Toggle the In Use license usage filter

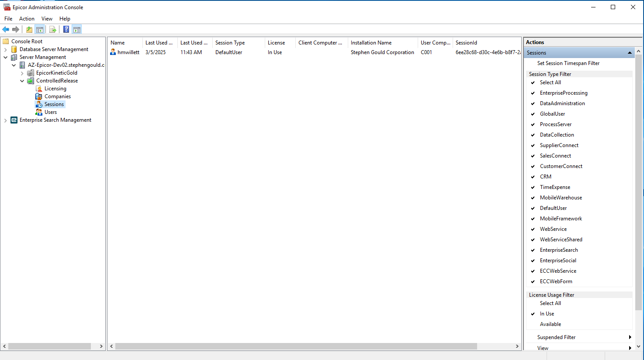click(x=547, y=314)
